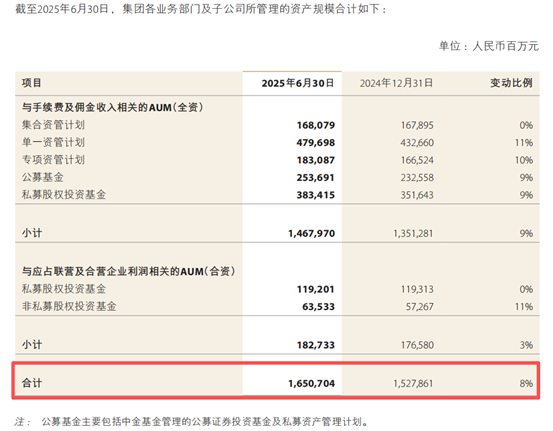This screenshot has height=431, width=553.
Task: Select the 非私募股权投资基金 row label
Action: coord(69,306)
